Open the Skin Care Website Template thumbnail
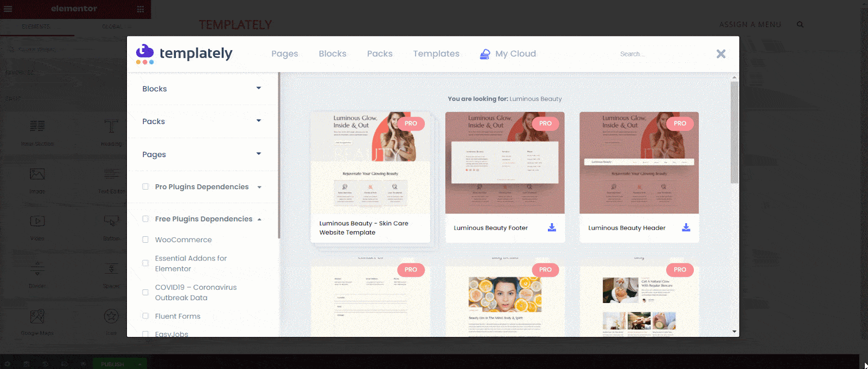The height and width of the screenshot is (369, 868). pyautogui.click(x=371, y=163)
